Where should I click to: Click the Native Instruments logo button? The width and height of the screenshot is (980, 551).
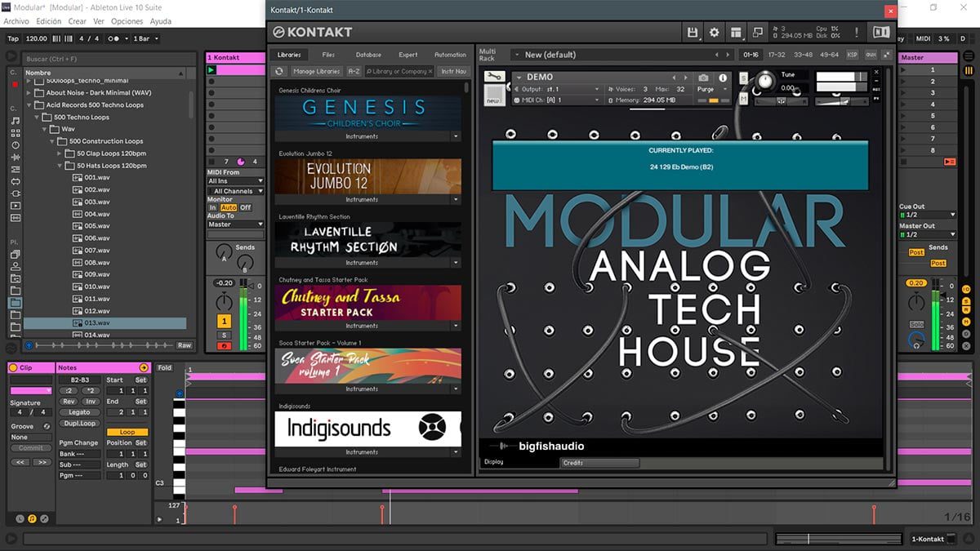pos(881,33)
